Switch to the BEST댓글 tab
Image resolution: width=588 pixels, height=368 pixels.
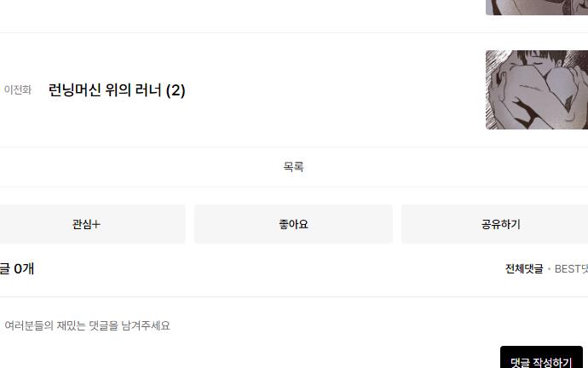[x=571, y=268]
